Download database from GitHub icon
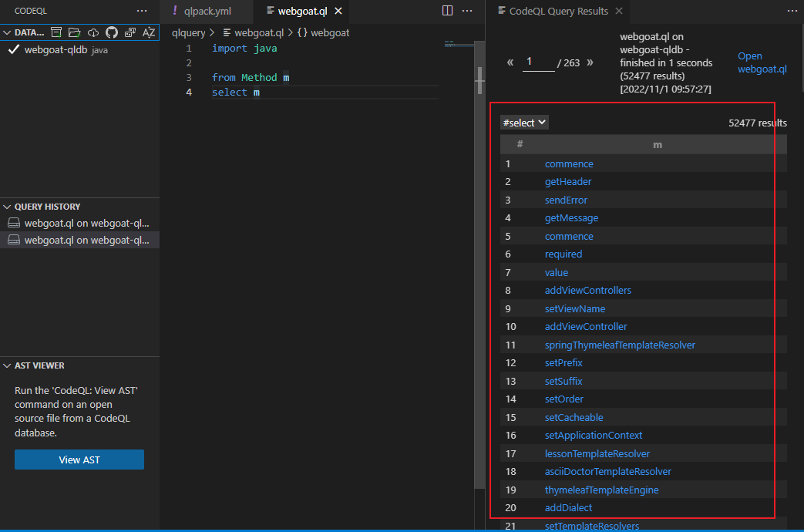804x532 pixels. tap(111, 32)
